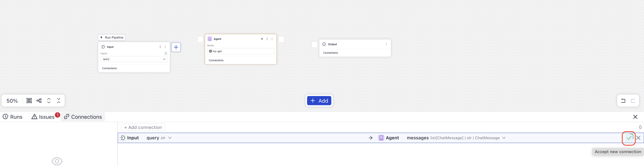
Task: Switch to the Connections tab
Action: click(x=83, y=117)
